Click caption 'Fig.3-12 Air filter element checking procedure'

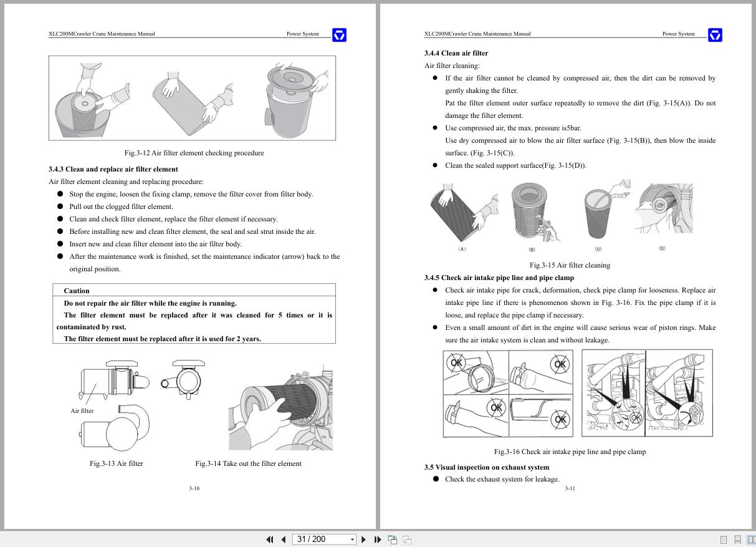[194, 153]
